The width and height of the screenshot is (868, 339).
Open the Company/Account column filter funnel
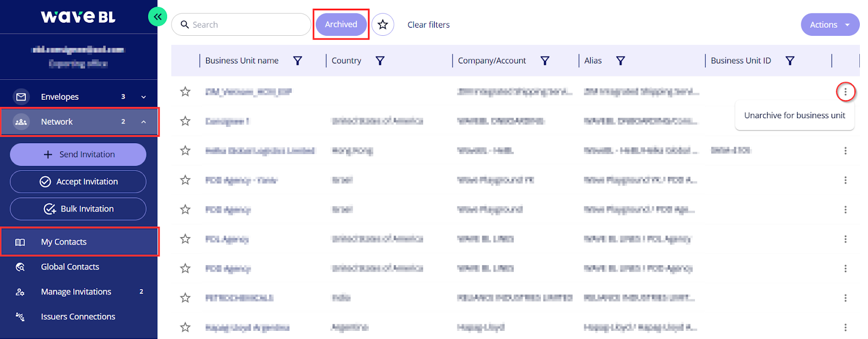tap(545, 61)
